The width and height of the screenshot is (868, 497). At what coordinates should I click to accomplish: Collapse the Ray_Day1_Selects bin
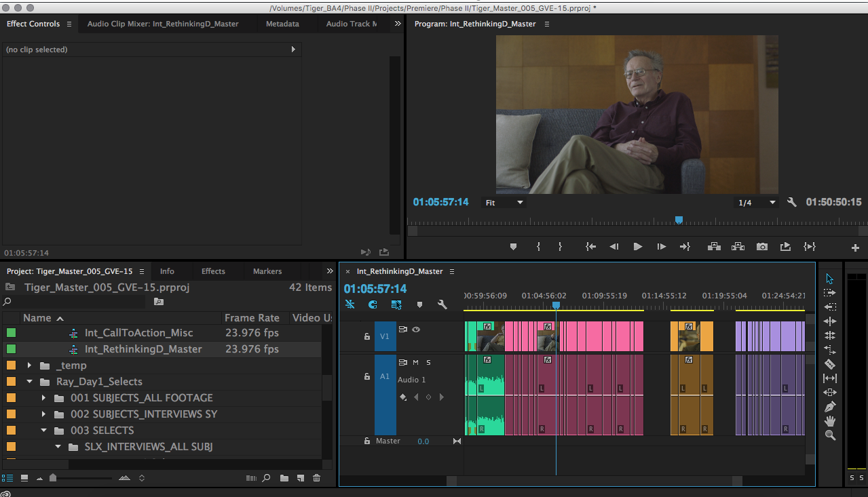(x=30, y=382)
